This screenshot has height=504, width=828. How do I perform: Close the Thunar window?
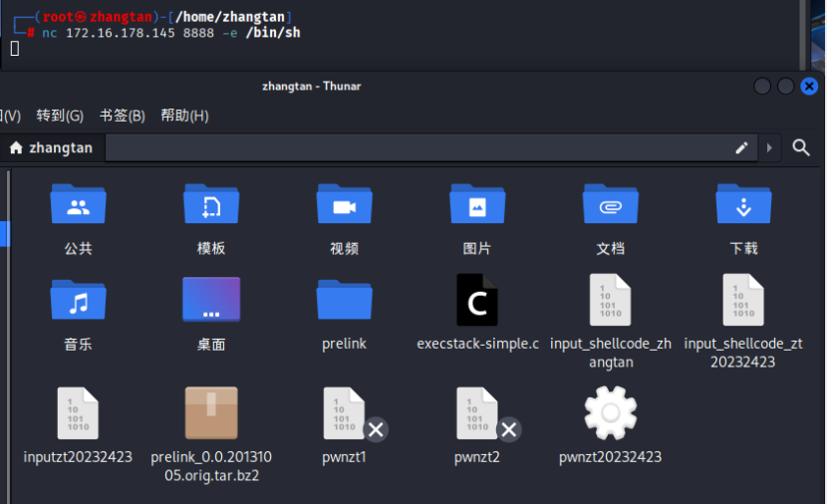[809, 86]
